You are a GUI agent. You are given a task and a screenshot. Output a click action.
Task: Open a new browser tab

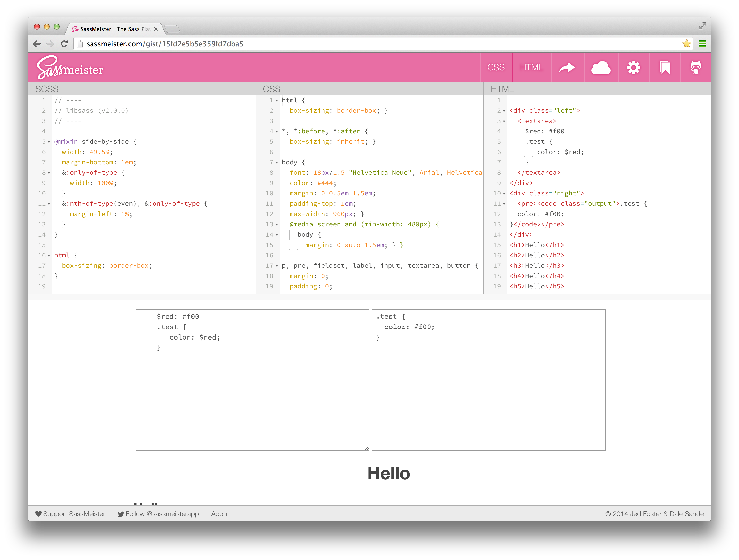pos(172,29)
